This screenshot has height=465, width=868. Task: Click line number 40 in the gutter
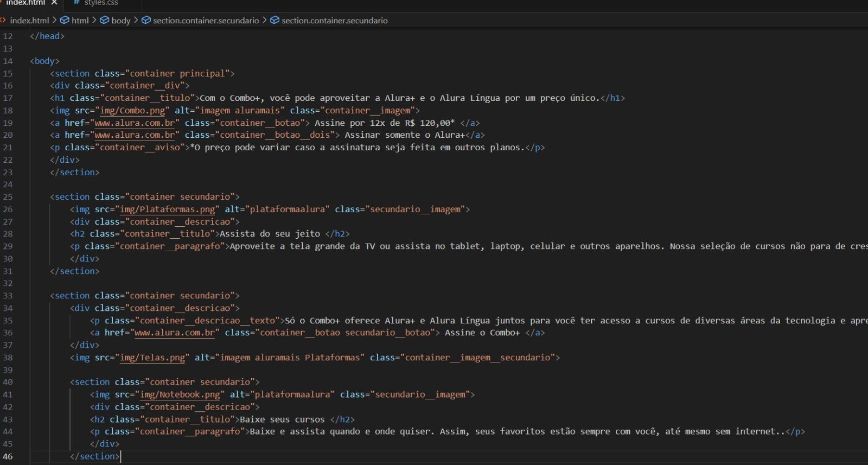(x=8, y=382)
